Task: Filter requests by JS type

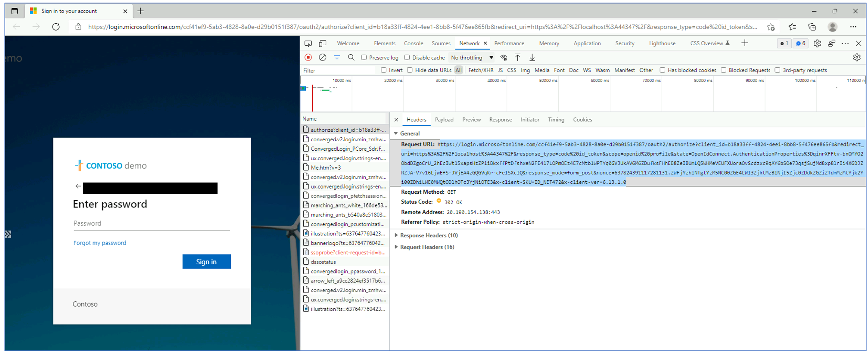Action: (x=500, y=70)
